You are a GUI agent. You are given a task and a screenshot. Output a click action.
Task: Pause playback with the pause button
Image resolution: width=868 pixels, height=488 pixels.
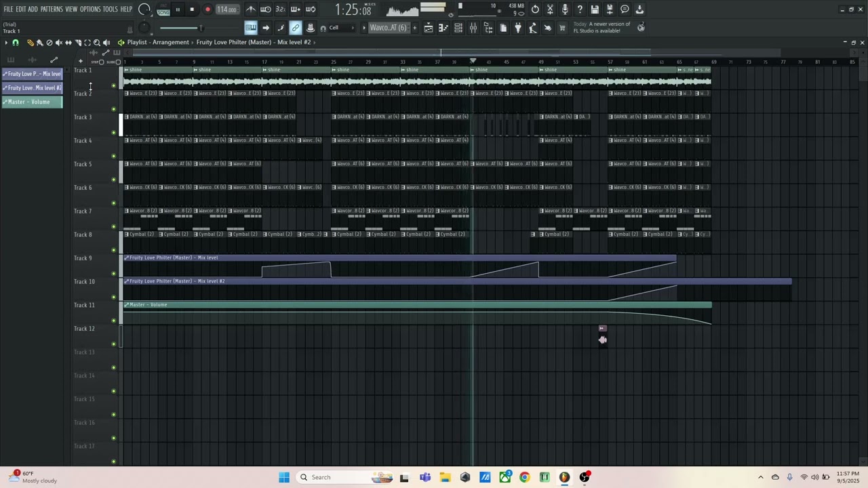click(x=178, y=9)
